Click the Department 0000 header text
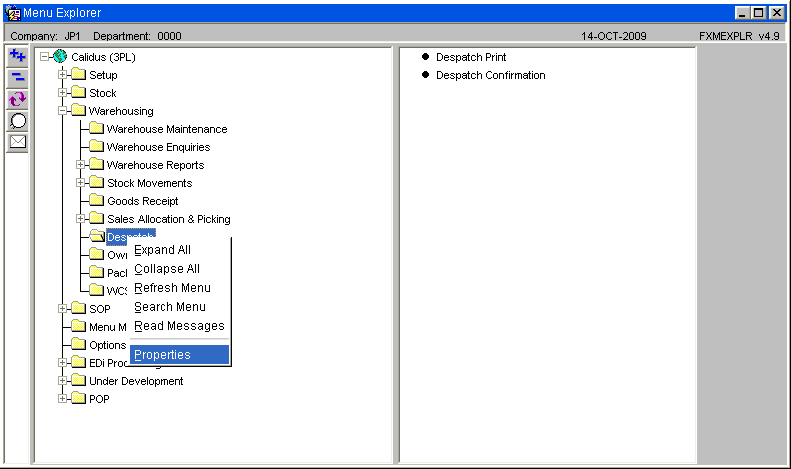The image size is (791, 469). 137,36
